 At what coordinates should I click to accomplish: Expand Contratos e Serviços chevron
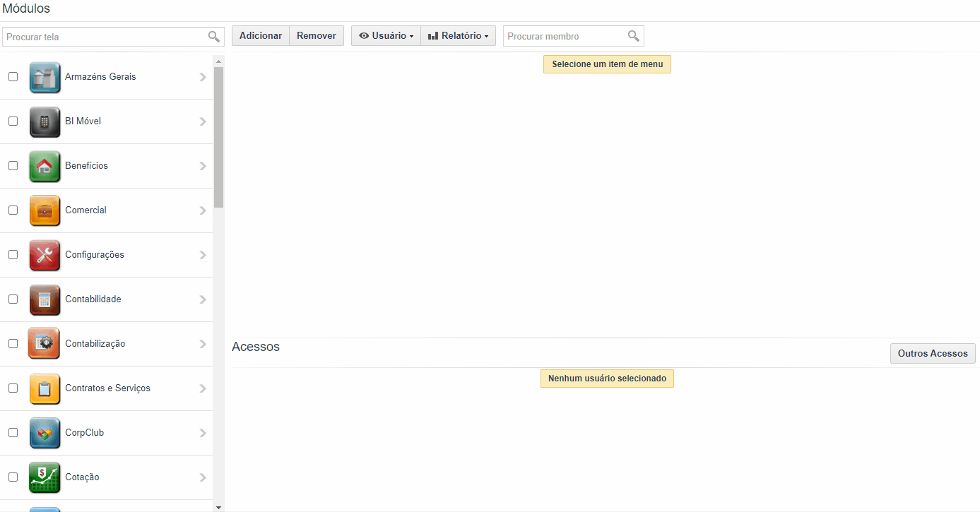[x=203, y=388]
